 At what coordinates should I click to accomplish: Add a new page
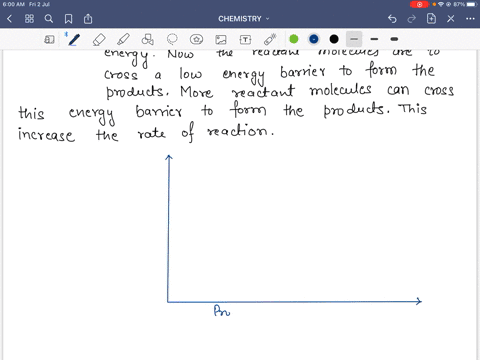431,18
